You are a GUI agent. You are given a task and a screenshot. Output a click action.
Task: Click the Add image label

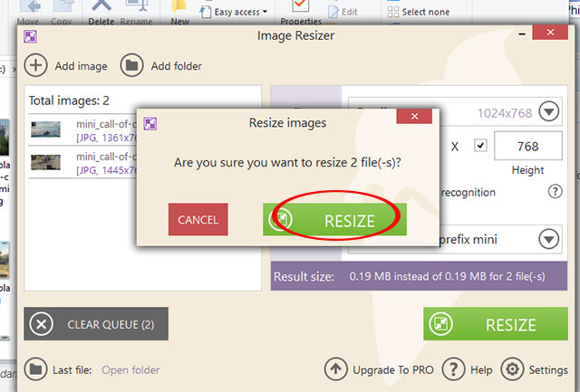[x=81, y=66]
